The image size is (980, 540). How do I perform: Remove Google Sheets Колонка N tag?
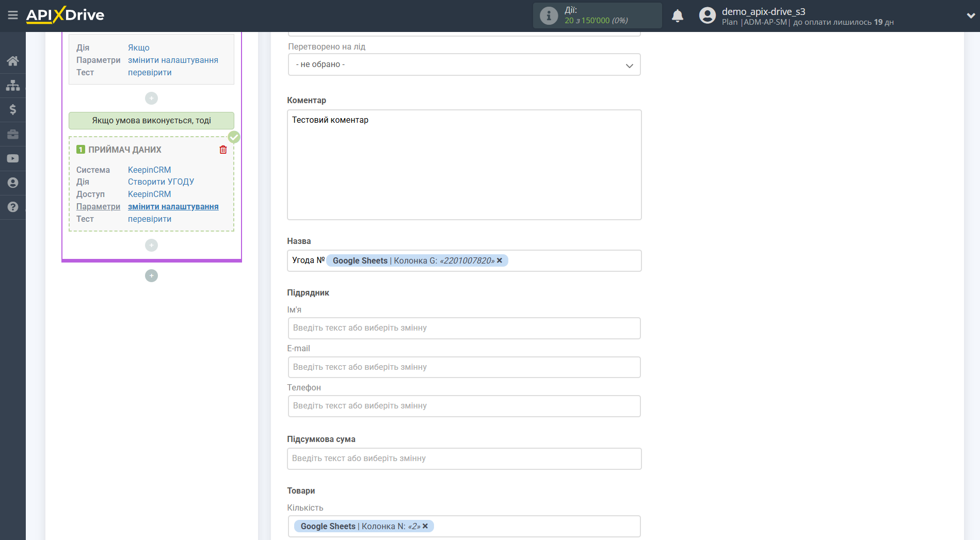[425, 526]
